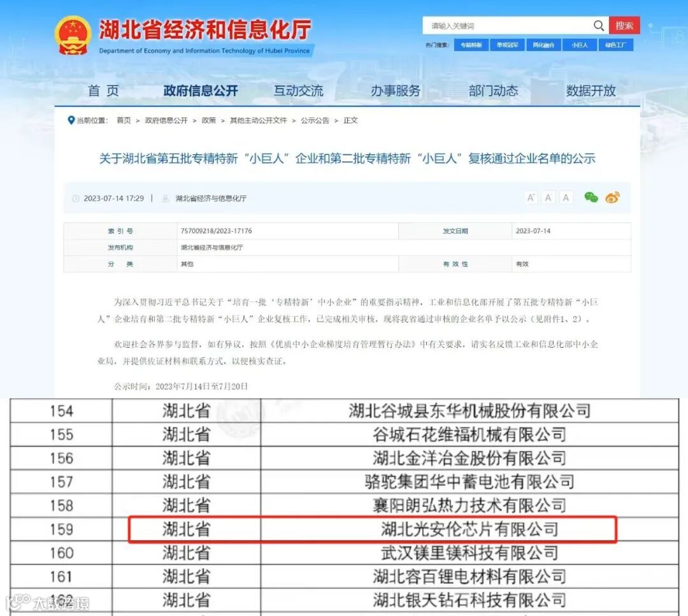Click the location pin icon in breadcrumb
Viewport: 688px width, 616px height.
[71, 120]
